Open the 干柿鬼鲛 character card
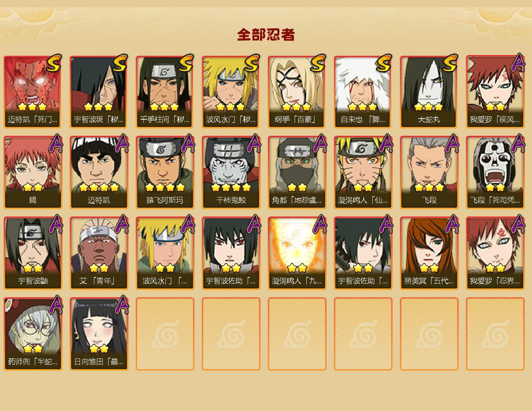The height and width of the screenshot is (411, 532). (x=231, y=172)
